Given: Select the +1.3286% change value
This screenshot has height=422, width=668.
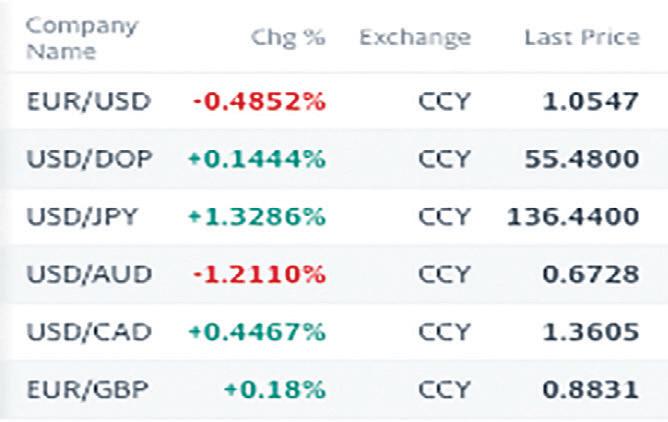Looking at the screenshot, I should coord(257,216).
